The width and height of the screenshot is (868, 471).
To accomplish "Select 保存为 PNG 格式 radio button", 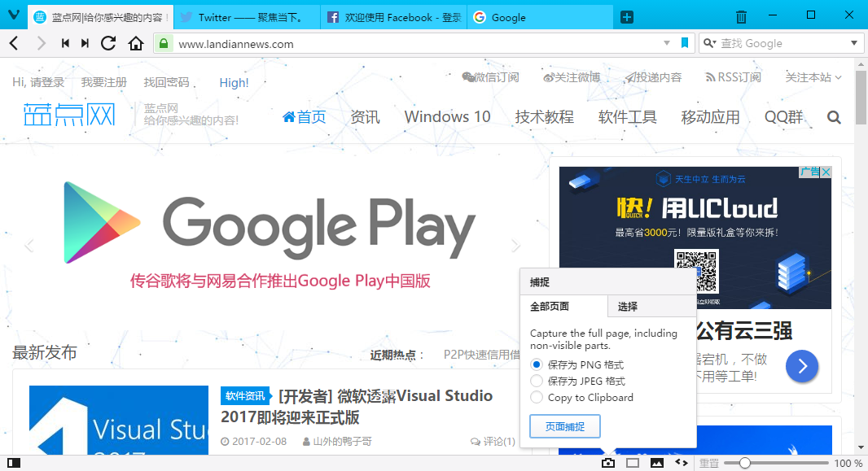I will tap(536, 364).
